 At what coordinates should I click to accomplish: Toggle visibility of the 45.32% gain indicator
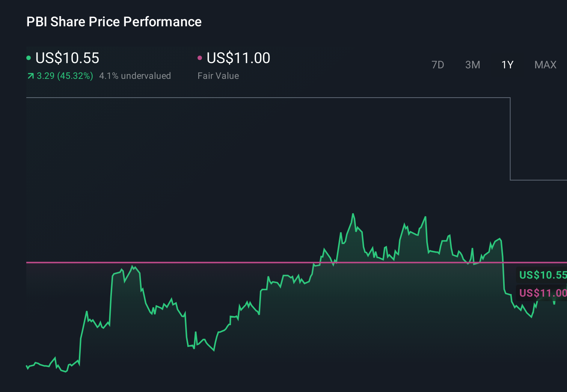[64, 76]
